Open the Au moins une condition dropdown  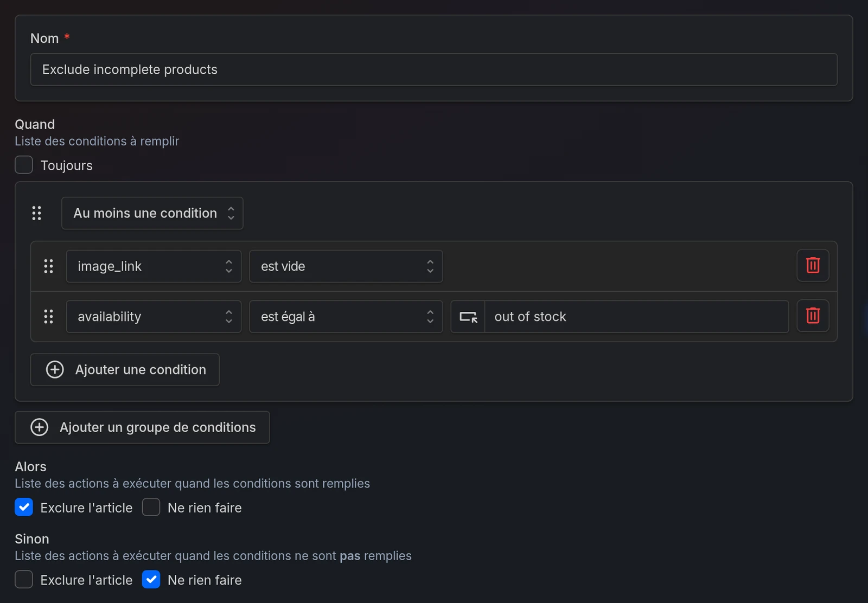click(x=152, y=213)
